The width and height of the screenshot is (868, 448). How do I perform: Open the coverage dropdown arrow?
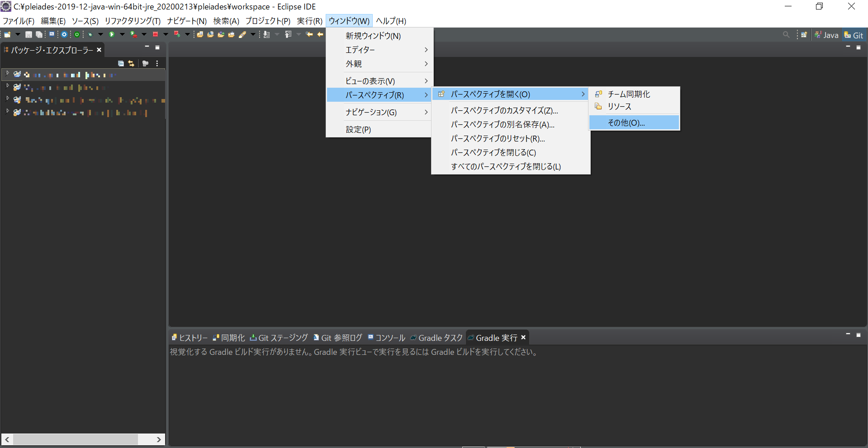click(x=144, y=34)
